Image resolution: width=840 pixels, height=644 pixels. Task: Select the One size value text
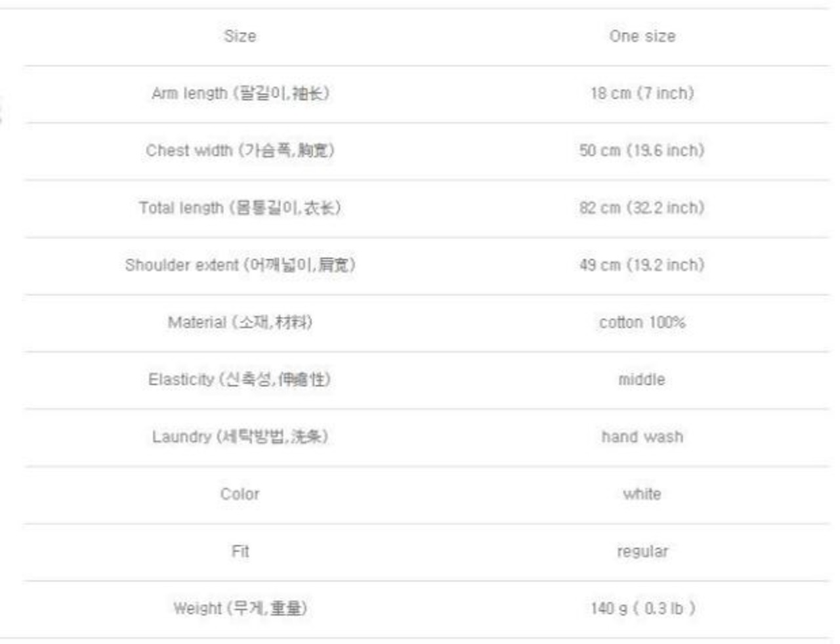(642, 36)
